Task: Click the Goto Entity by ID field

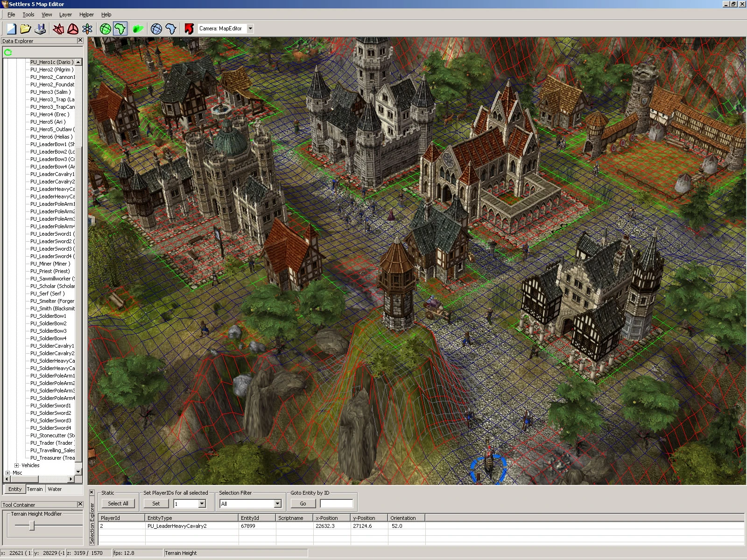Action: (x=336, y=504)
